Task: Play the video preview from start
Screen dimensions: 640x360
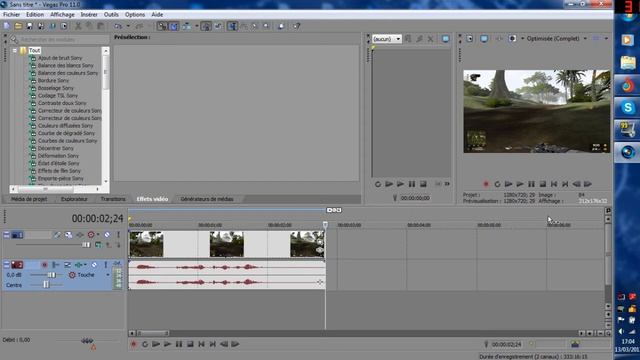Action: pos(509,184)
